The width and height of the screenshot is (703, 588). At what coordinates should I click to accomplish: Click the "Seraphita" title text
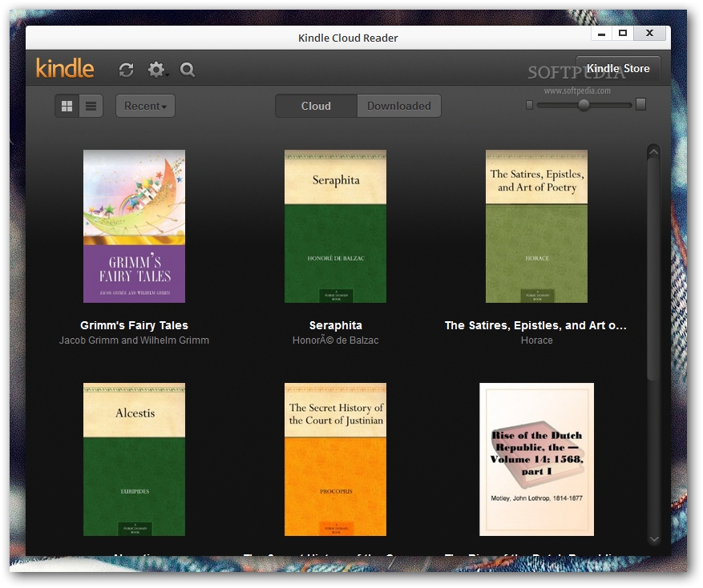tap(335, 325)
